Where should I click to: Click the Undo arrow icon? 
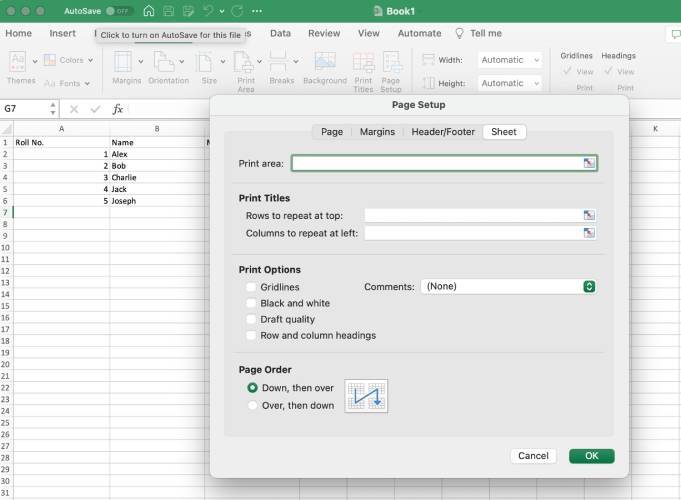[208, 11]
